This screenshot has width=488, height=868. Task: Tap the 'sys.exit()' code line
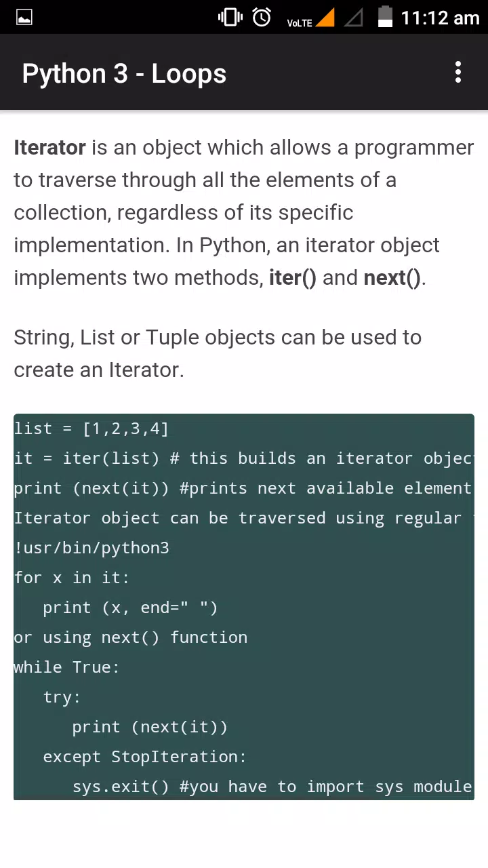[x=272, y=787]
